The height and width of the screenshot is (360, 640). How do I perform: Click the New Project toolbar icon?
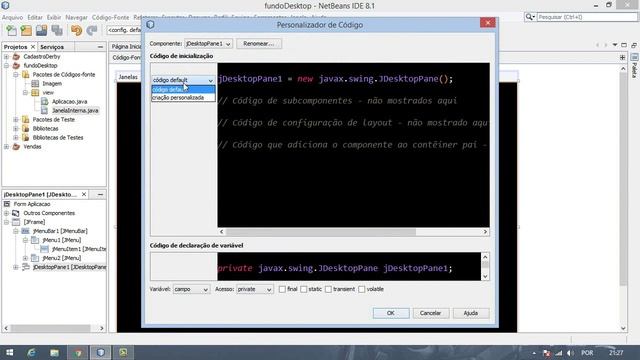(26, 31)
